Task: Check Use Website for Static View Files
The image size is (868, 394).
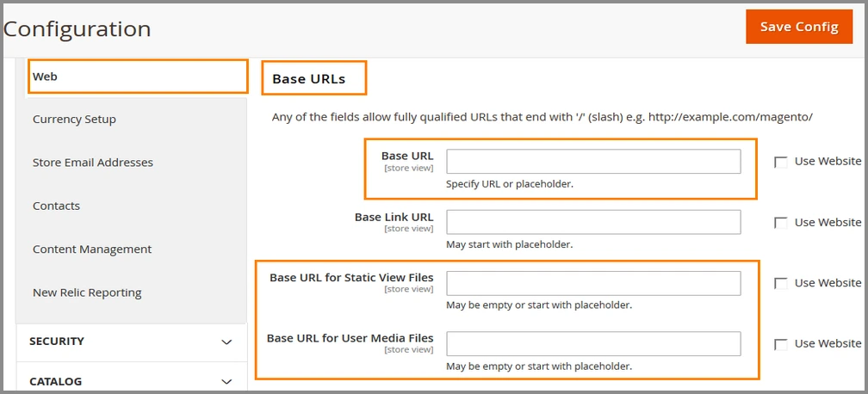Action: coord(781,283)
